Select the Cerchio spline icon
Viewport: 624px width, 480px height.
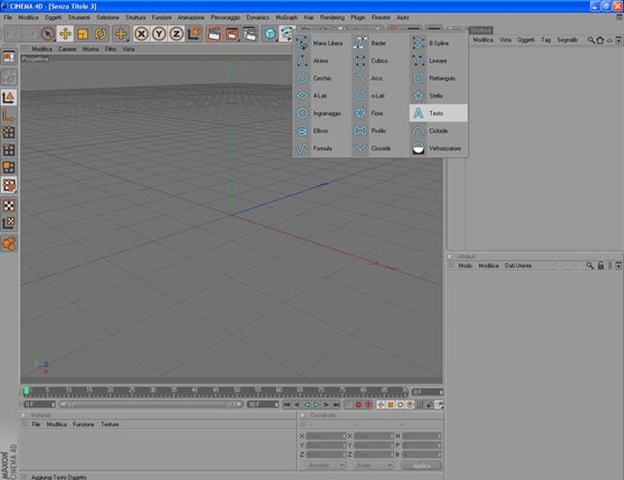[x=302, y=78]
